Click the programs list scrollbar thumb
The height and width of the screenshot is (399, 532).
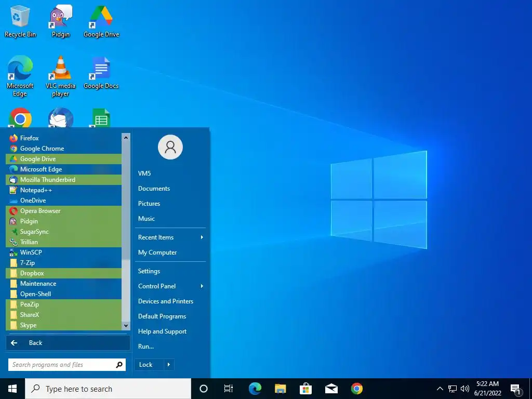126,201
